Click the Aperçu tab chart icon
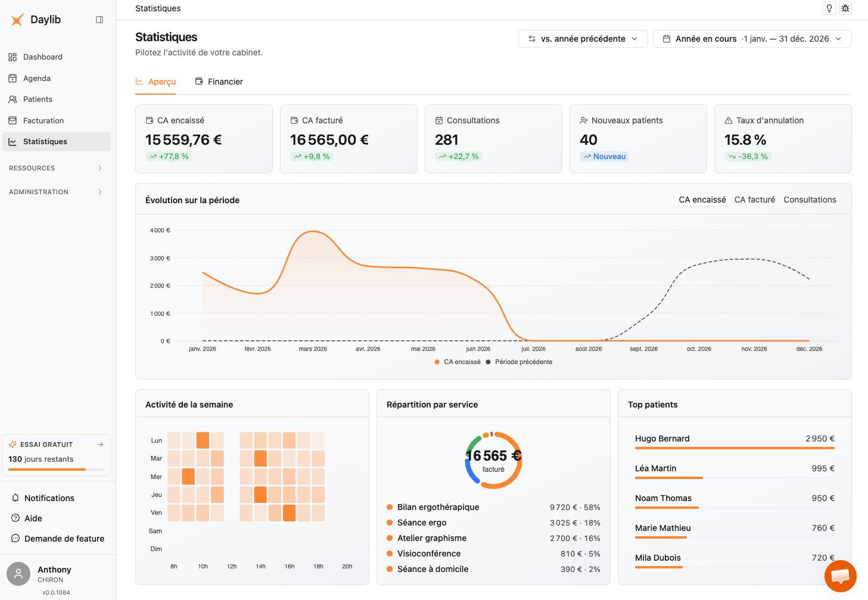The width and height of the screenshot is (868, 600). click(x=139, y=82)
